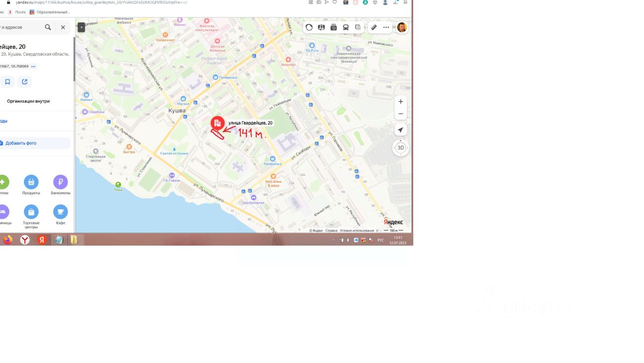The image size is (644, 363).
Task: Open the 'Справка' link on map
Action: pyautogui.click(x=332, y=231)
